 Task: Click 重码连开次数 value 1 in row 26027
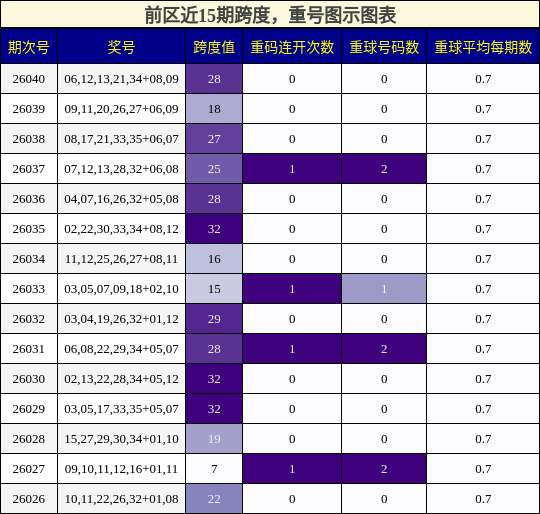pos(292,469)
